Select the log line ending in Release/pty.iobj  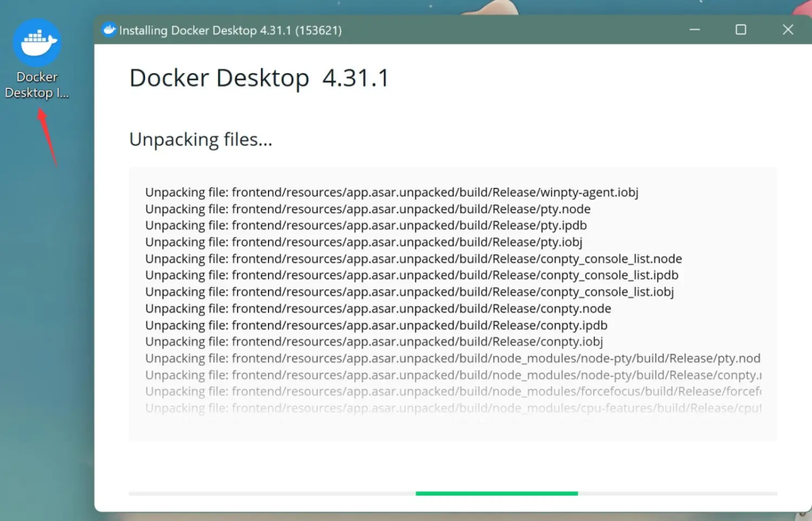point(363,243)
